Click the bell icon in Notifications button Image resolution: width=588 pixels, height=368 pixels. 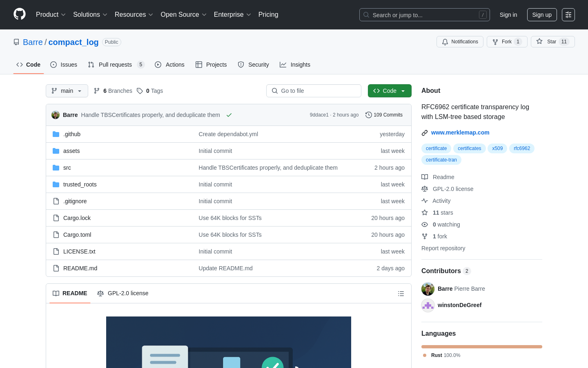click(445, 42)
